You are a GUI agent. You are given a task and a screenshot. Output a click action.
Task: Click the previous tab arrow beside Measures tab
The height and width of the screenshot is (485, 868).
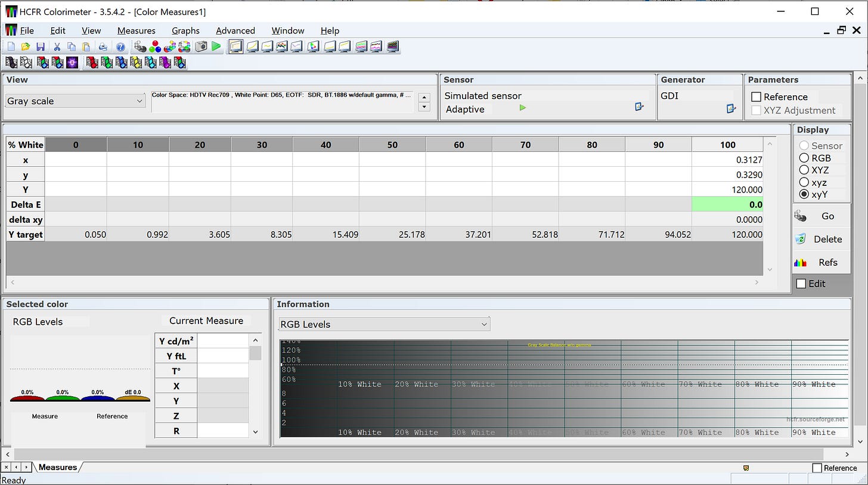17,467
